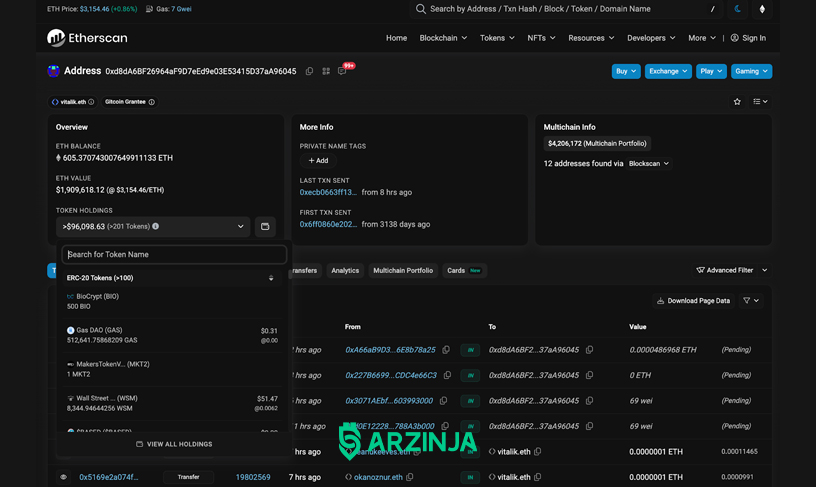Switch to the Analytics tab
The height and width of the screenshot is (487, 816).
(x=345, y=271)
